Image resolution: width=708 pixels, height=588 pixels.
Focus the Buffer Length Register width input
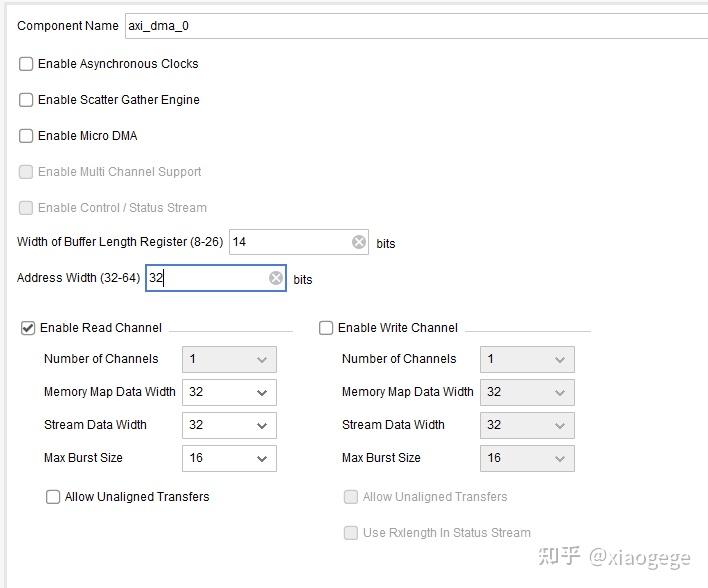290,242
